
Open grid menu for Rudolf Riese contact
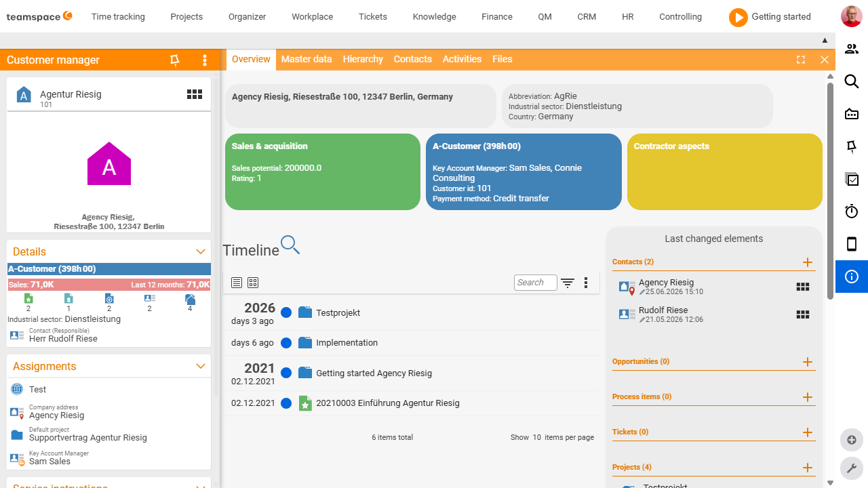click(803, 314)
